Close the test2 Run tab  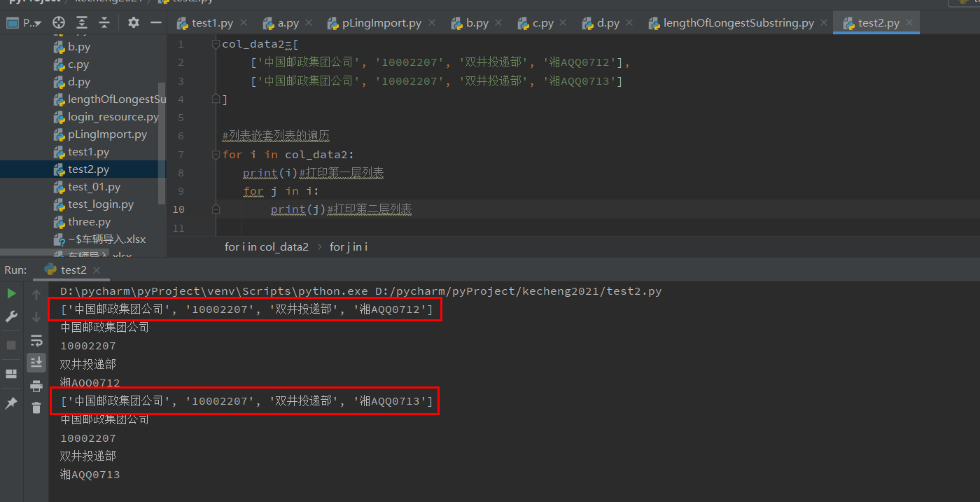click(x=97, y=270)
